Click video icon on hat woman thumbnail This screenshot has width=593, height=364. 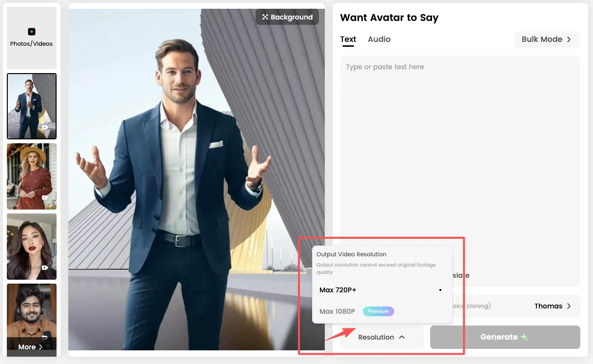(x=45, y=198)
